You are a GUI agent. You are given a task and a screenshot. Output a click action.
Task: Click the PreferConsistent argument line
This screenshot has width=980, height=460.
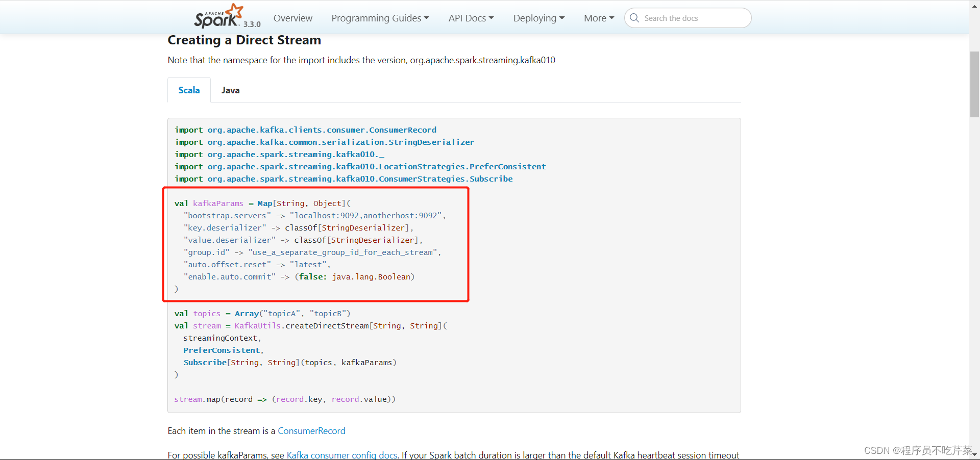[x=224, y=350]
